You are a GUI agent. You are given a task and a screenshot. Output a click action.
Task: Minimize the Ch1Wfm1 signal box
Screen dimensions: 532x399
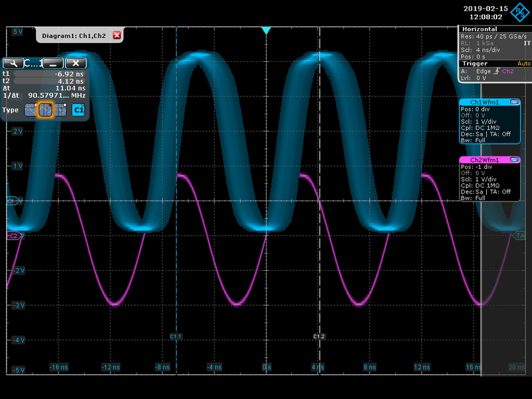515,102
